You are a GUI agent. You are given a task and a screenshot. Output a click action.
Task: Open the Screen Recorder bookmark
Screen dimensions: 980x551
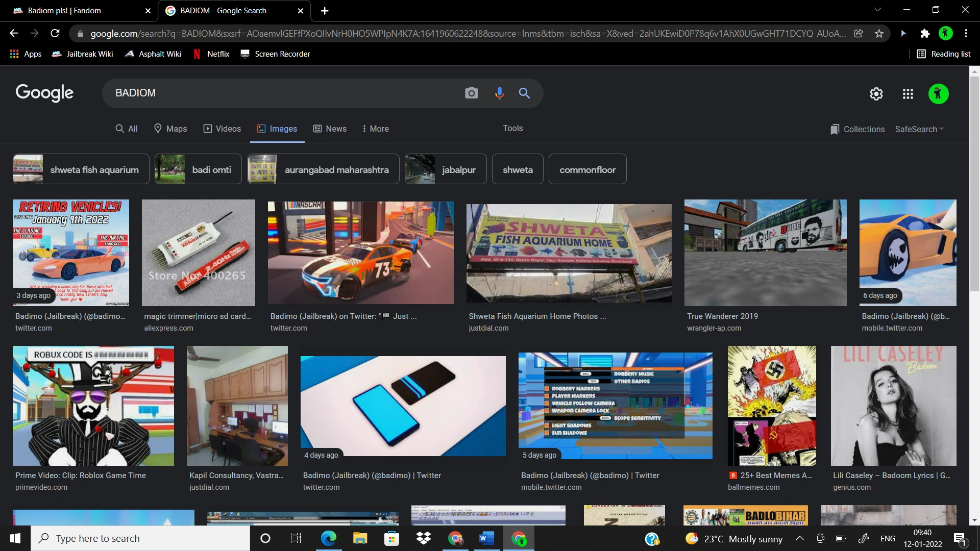coord(276,54)
